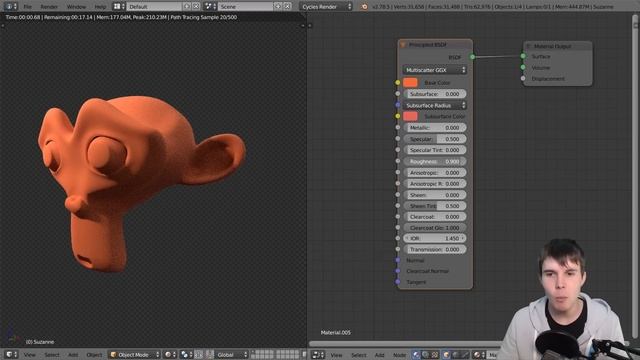This screenshot has width=640, height=360.
Task: Select Line Style shader type
Action: coord(465,355)
